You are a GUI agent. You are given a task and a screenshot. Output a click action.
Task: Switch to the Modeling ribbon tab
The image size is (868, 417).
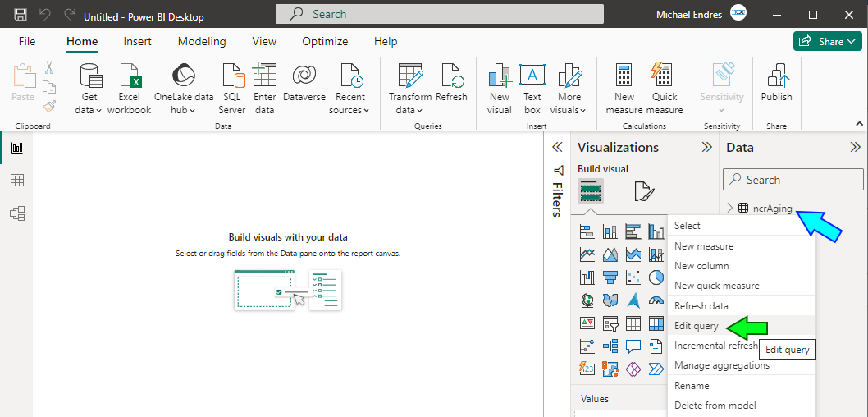tap(202, 42)
